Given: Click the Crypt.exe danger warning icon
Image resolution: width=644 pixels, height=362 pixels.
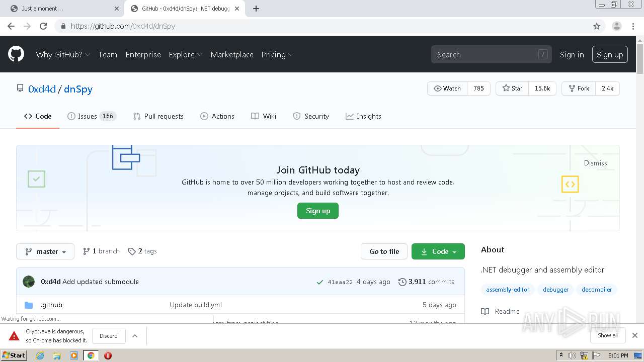Looking at the screenshot, I should [14, 336].
